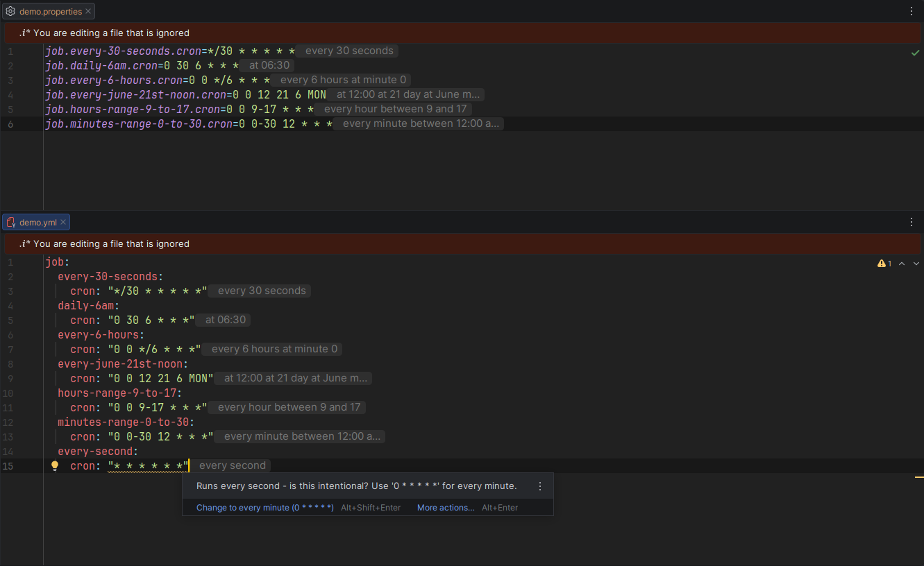This screenshot has height=566, width=924.
Task: Apply 'Change to every minute' quick fix
Action: click(x=264, y=508)
